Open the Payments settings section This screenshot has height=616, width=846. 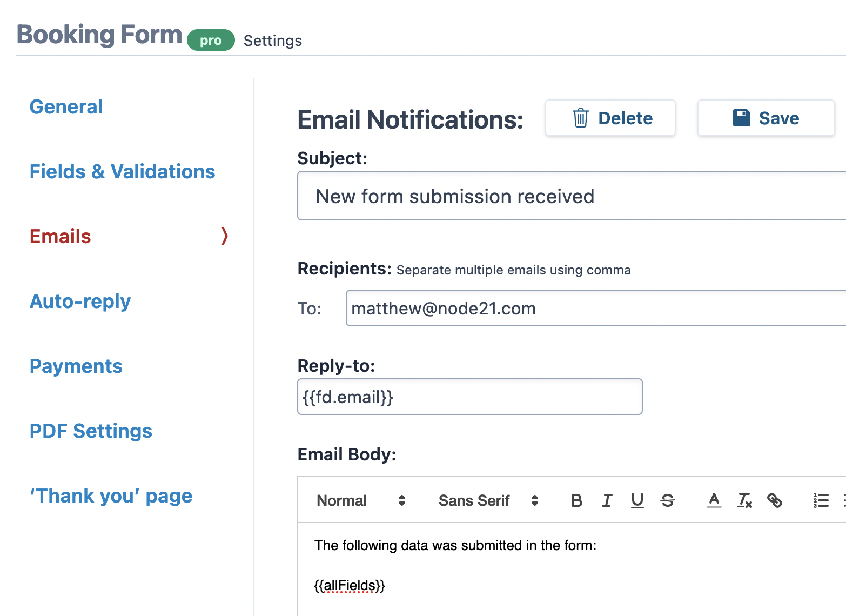pyautogui.click(x=76, y=366)
